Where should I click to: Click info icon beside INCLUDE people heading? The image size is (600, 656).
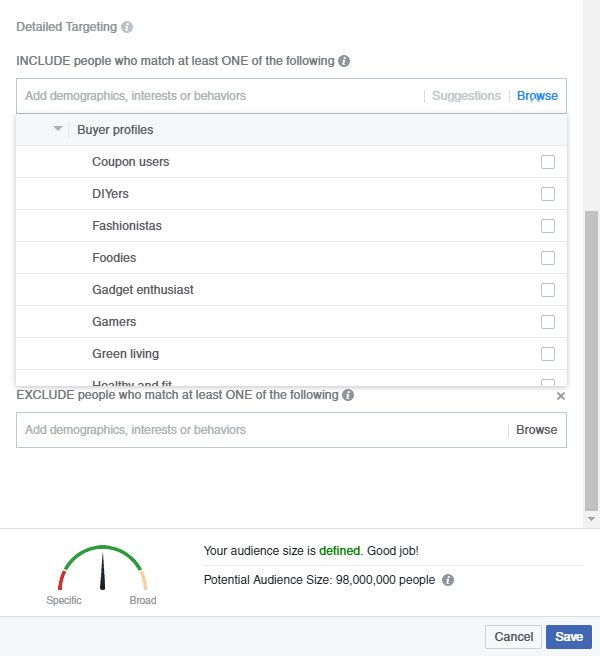(344, 61)
